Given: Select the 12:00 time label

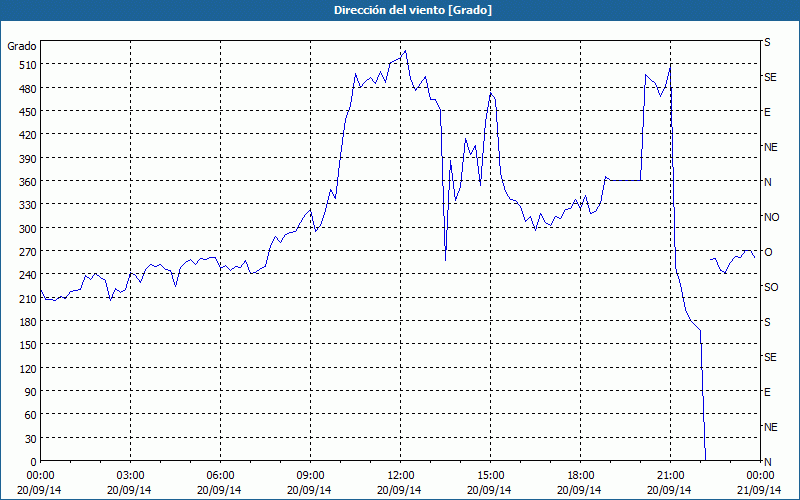Looking at the screenshot, I should (x=401, y=476).
